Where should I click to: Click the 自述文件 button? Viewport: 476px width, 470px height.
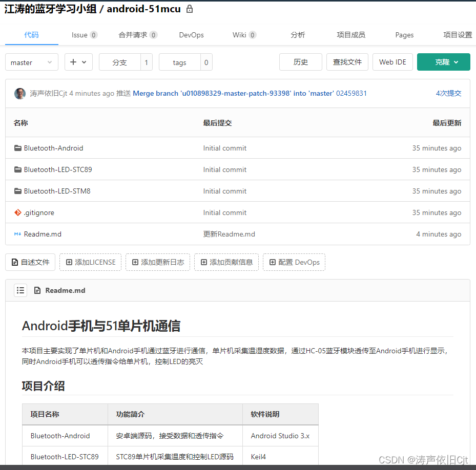[30, 262]
